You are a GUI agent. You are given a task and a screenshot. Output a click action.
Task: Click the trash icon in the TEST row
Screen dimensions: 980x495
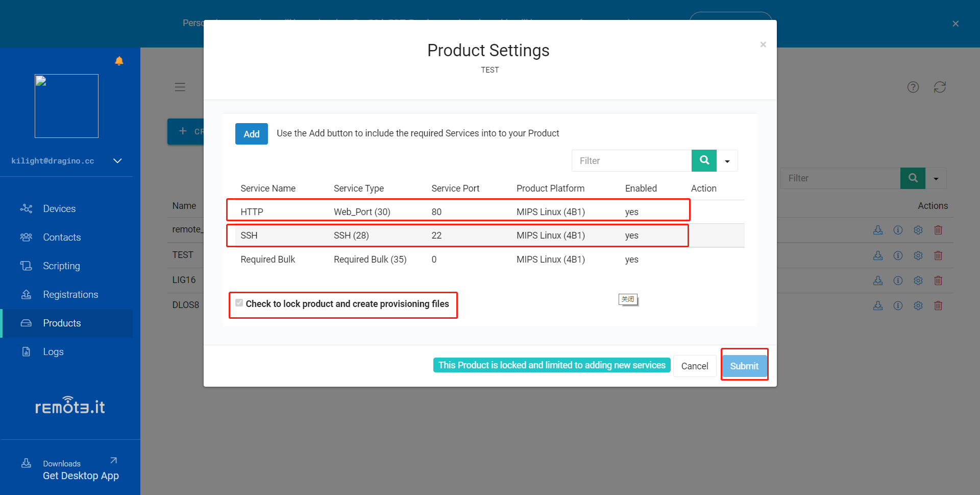(938, 255)
